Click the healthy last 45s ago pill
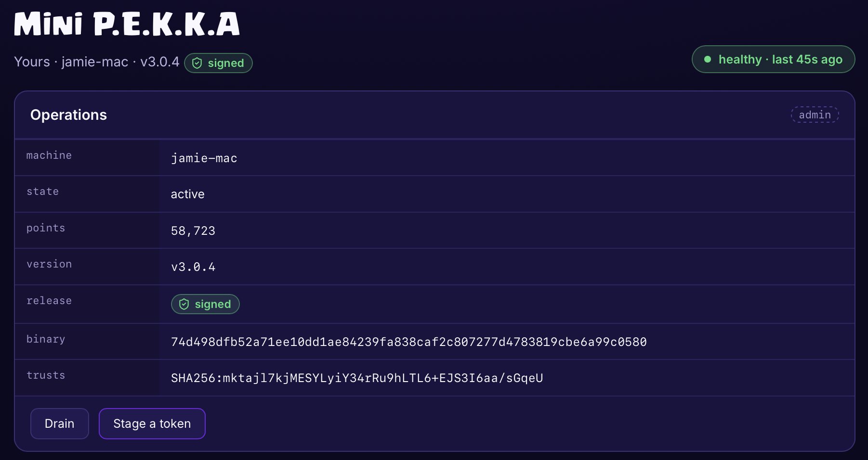The height and width of the screenshot is (460, 868). [774, 59]
